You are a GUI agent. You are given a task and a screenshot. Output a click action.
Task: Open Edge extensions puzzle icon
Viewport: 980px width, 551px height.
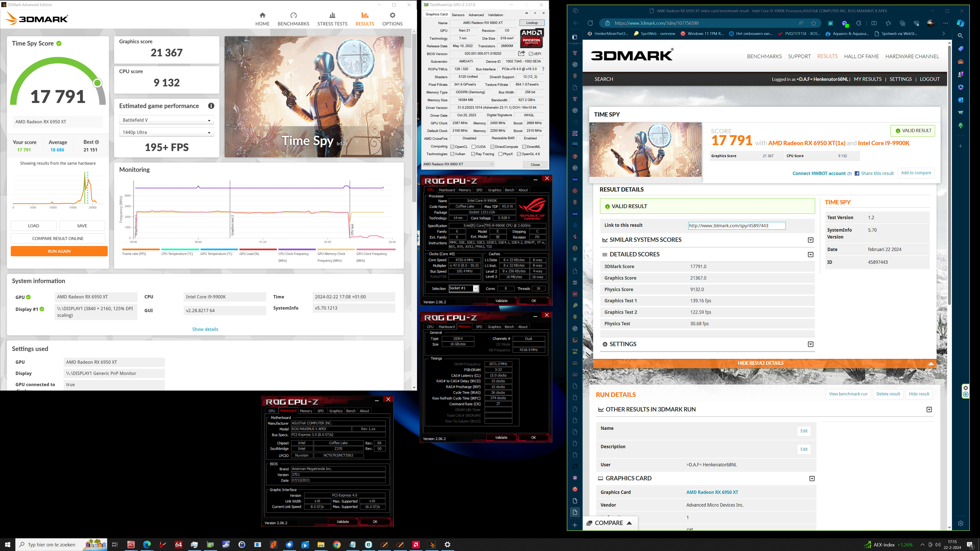[859, 23]
